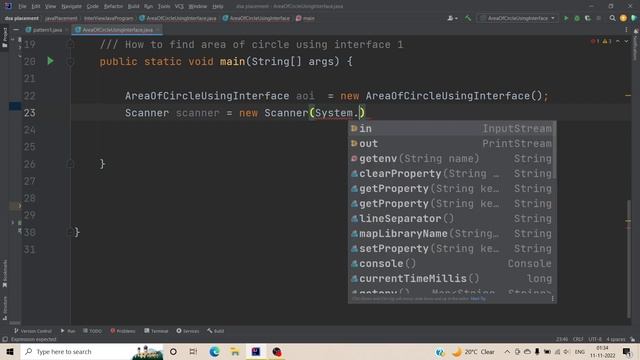Close the AreaOfCircleUsingInterface.java tab

click(x=158, y=30)
